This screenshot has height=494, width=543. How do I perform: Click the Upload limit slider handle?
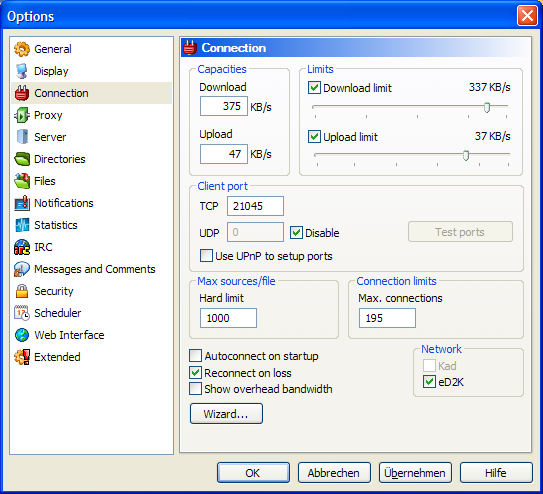[x=466, y=155]
